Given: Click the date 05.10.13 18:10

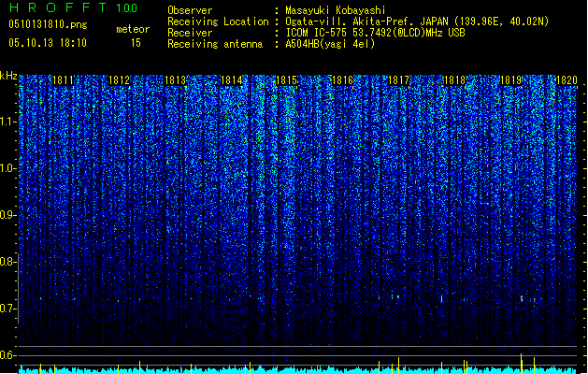Looking at the screenshot, I should tap(48, 43).
